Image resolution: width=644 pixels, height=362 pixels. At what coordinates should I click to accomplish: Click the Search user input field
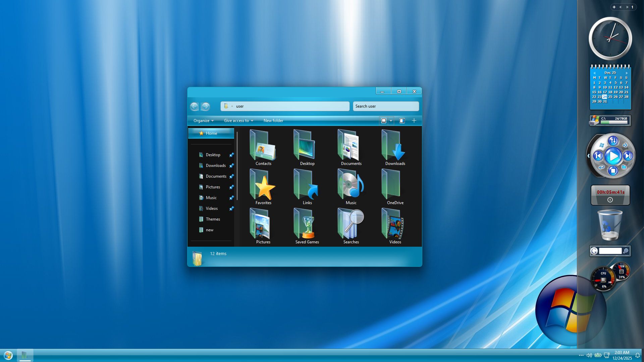pos(386,106)
